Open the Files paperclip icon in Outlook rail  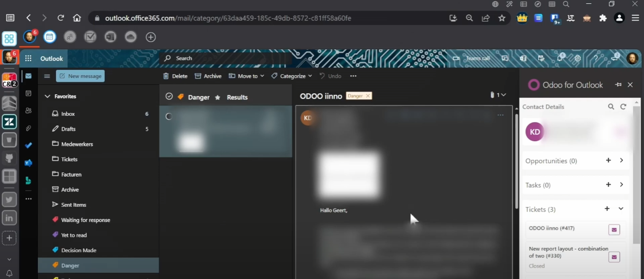[29, 128]
